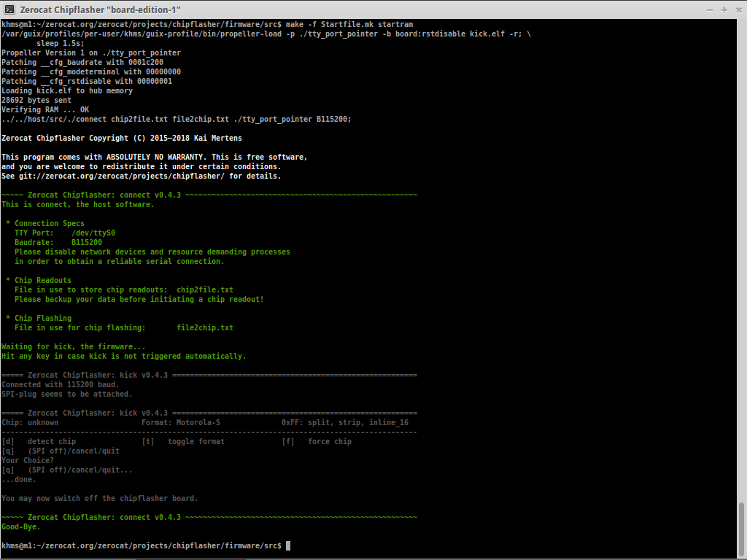
Task: Click 'Loading kick.elf to hub memory' line
Action: (x=67, y=91)
